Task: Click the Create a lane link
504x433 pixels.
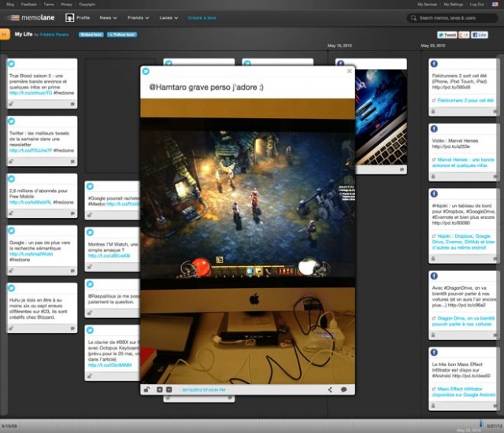Action: click(202, 18)
